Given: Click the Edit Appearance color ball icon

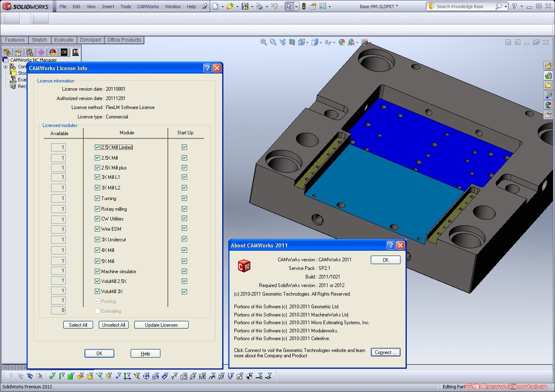Looking at the screenshot, I should pyautogui.click(x=342, y=42).
